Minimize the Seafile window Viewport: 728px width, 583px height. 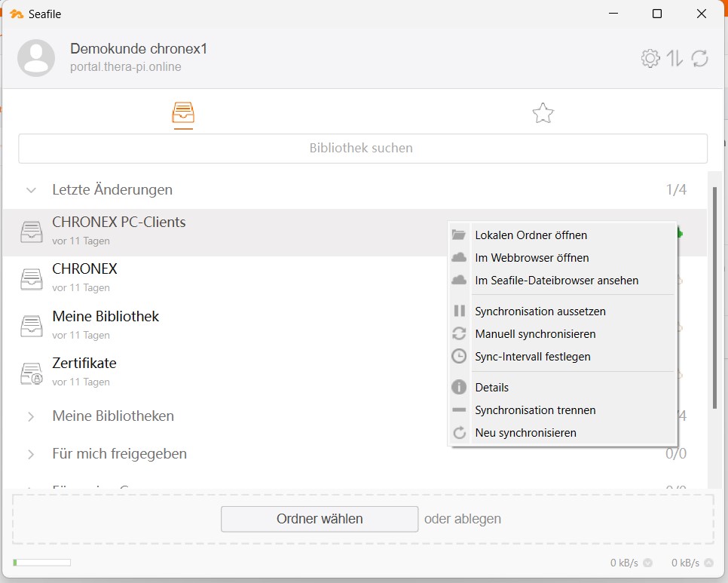613,14
